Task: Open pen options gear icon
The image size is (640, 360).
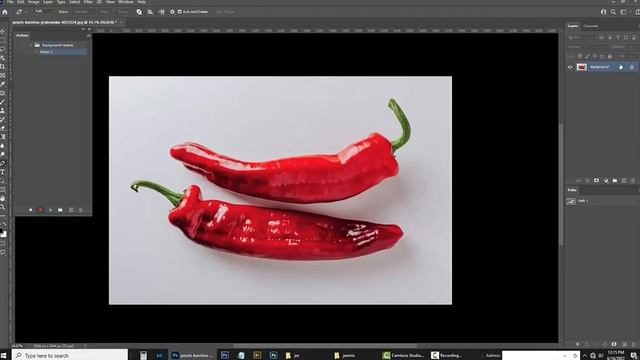Action: click(x=172, y=12)
